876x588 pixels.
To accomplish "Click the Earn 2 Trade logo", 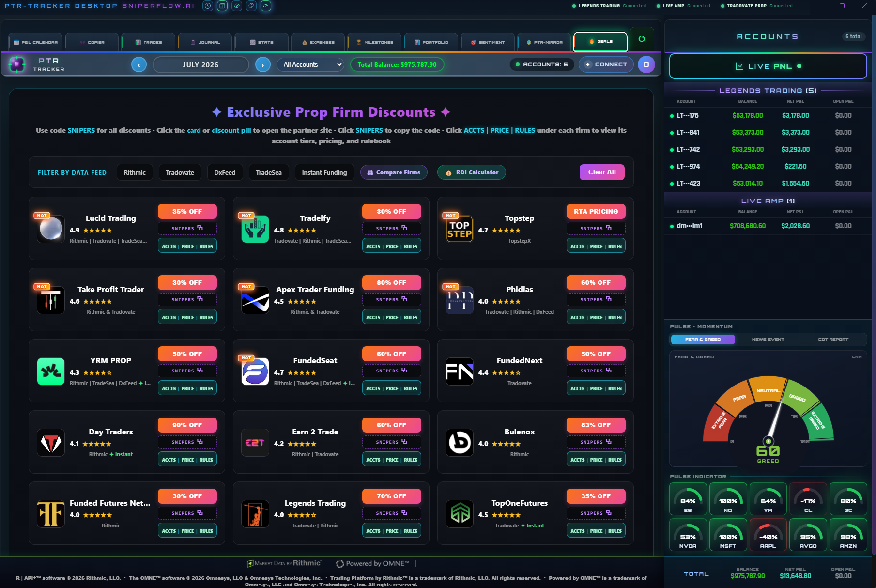I will point(255,442).
